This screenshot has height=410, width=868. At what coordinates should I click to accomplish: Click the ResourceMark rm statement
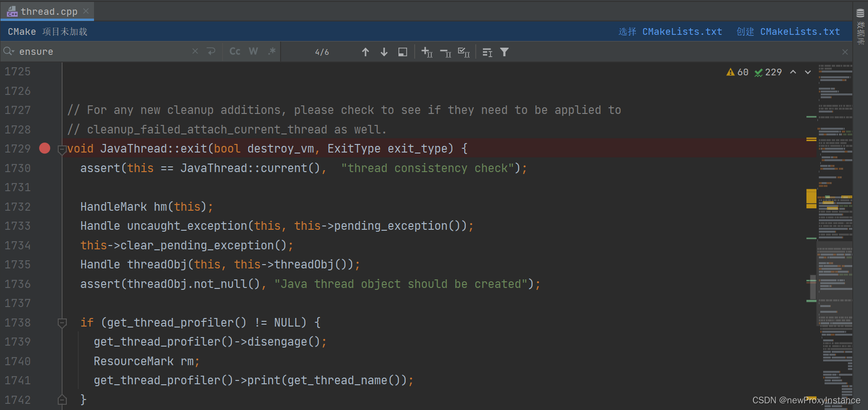(146, 361)
